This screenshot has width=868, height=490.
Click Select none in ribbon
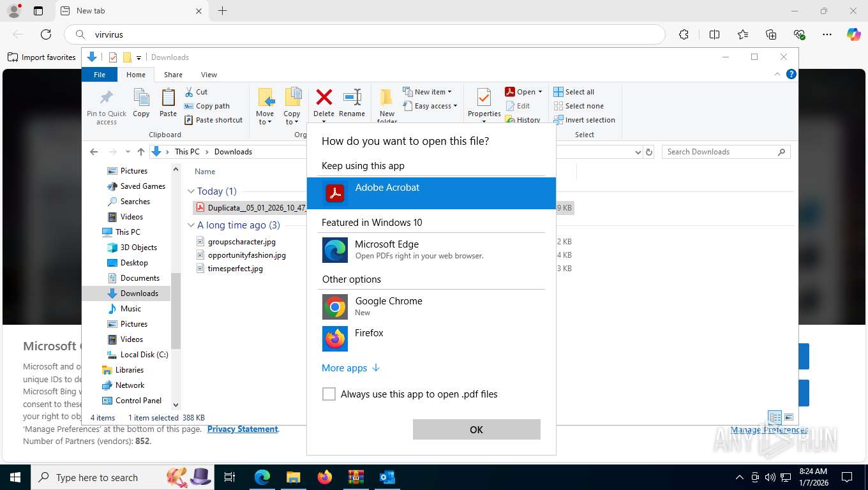click(578, 106)
